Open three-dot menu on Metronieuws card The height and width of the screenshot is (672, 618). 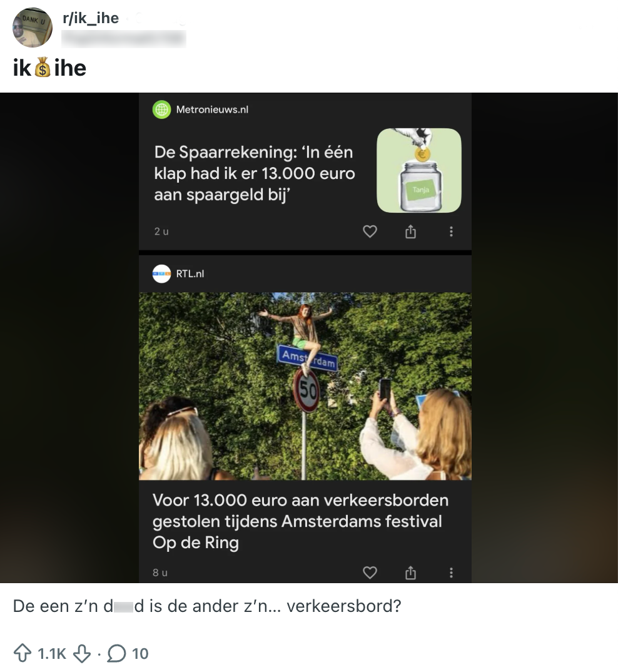[451, 232]
